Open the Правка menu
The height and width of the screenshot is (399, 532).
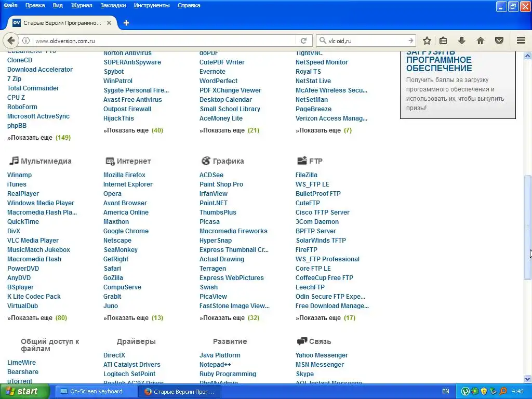point(35,5)
